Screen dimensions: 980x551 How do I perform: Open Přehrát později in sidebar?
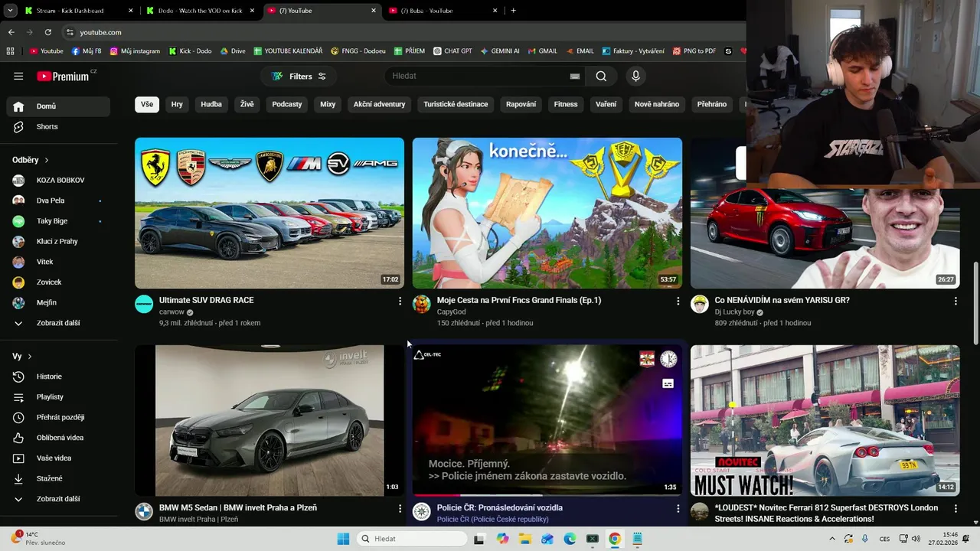pyautogui.click(x=58, y=417)
